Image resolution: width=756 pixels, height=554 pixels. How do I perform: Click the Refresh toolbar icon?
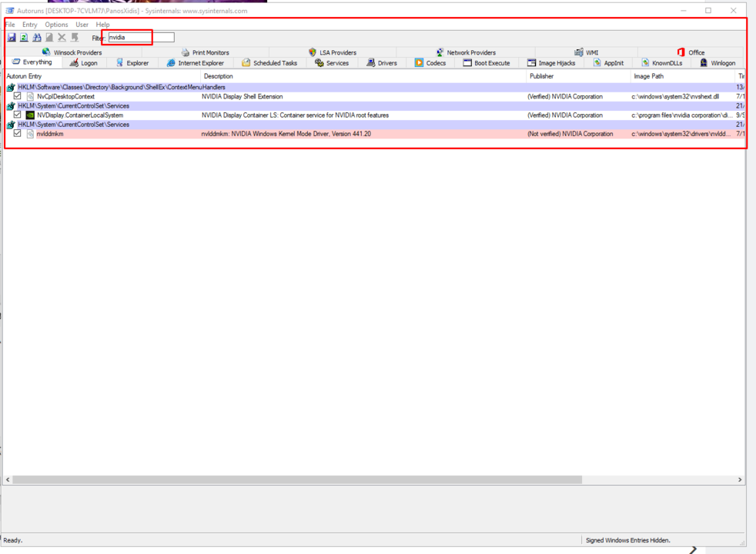(24, 38)
